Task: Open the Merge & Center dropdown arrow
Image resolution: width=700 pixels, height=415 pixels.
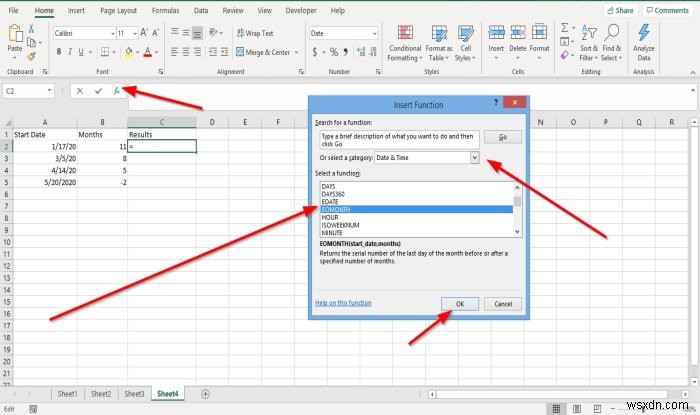Action: coord(296,52)
